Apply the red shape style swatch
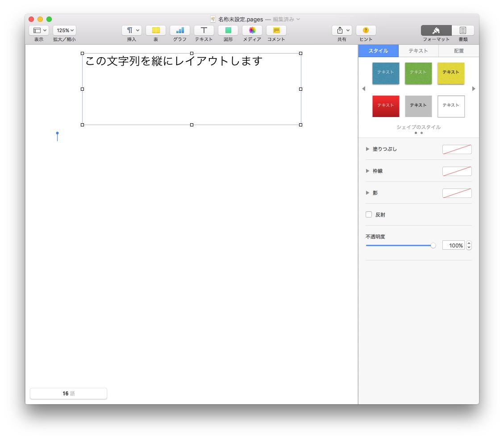The height and width of the screenshot is (440, 504). tap(386, 106)
